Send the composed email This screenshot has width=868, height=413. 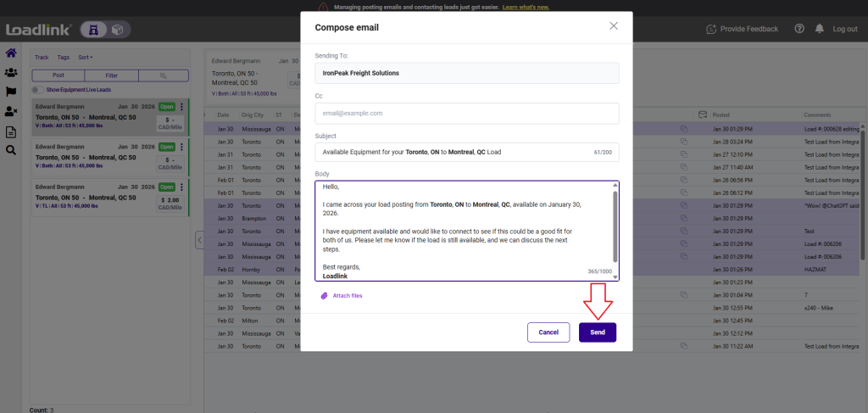pyautogui.click(x=597, y=332)
